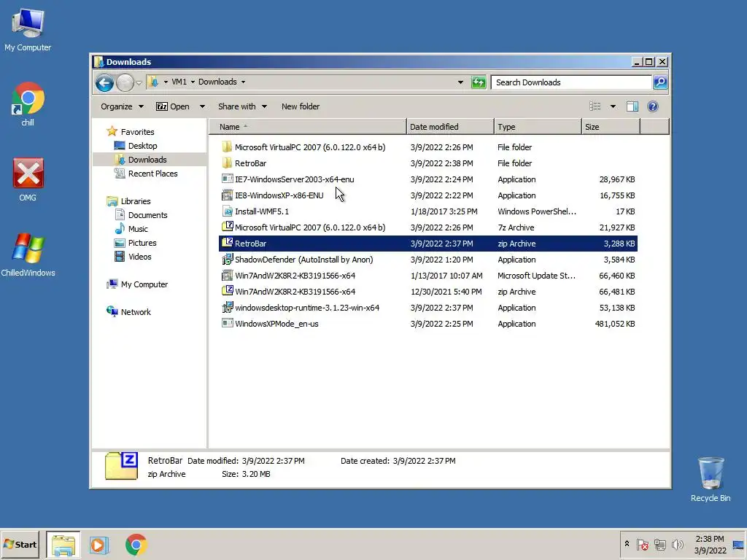Screen dimensions: 747x560
Task: Click New folder in the toolbar
Action: pyautogui.click(x=301, y=106)
